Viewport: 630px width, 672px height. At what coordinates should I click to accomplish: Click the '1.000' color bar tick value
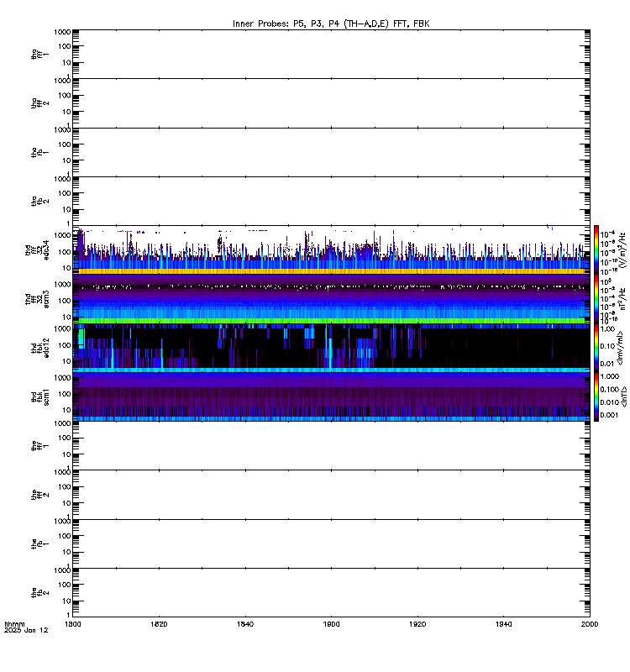click(610, 376)
